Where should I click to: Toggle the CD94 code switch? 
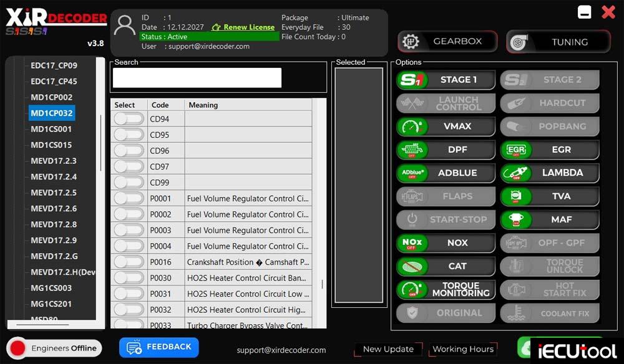[129, 119]
